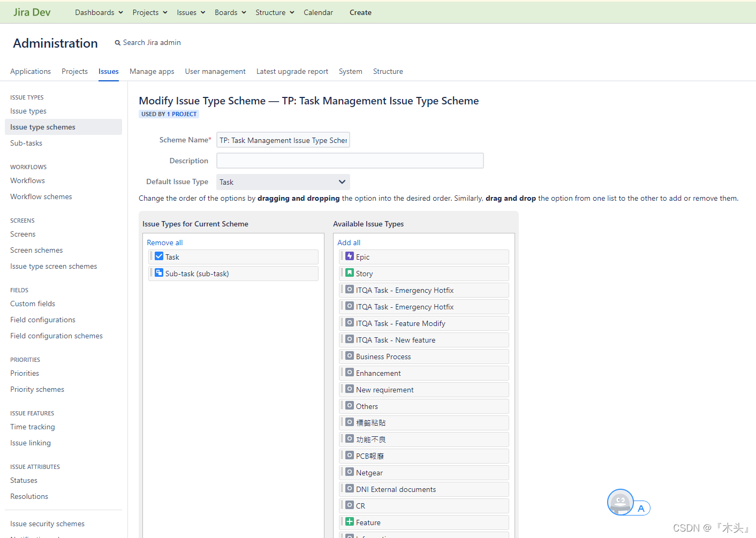
Task: Open Issue type screen schemes in sidebar
Action: tap(54, 266)
